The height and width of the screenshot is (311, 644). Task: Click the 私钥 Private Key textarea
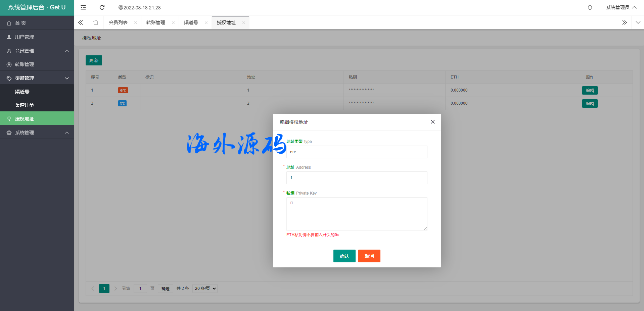pyautogui.click(x=357, y=214)
